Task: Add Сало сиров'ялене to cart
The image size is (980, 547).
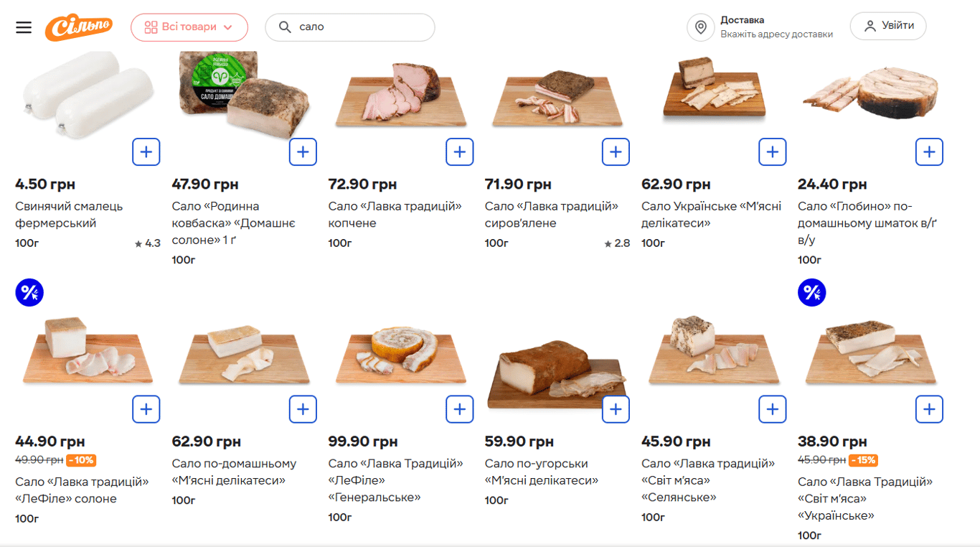Action: point(616,152)
